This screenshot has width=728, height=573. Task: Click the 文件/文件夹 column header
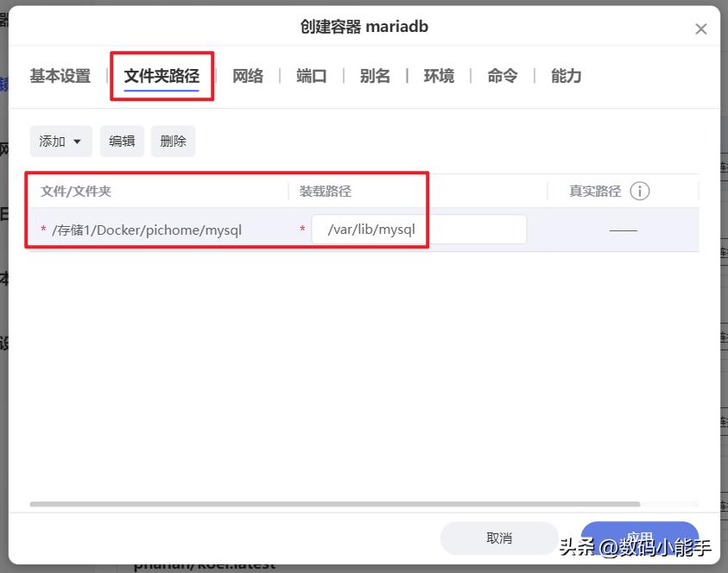76,192
